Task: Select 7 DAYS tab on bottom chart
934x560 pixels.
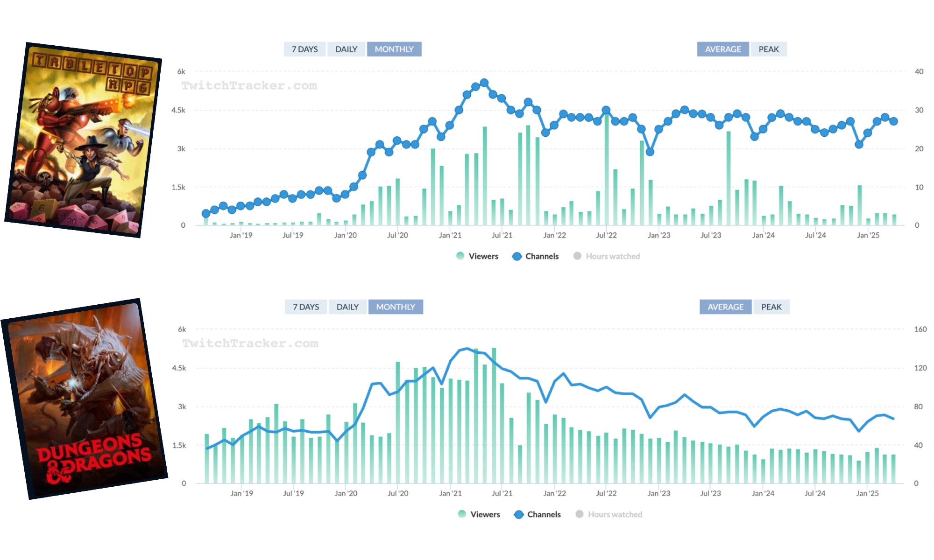Action: point(306,307)
